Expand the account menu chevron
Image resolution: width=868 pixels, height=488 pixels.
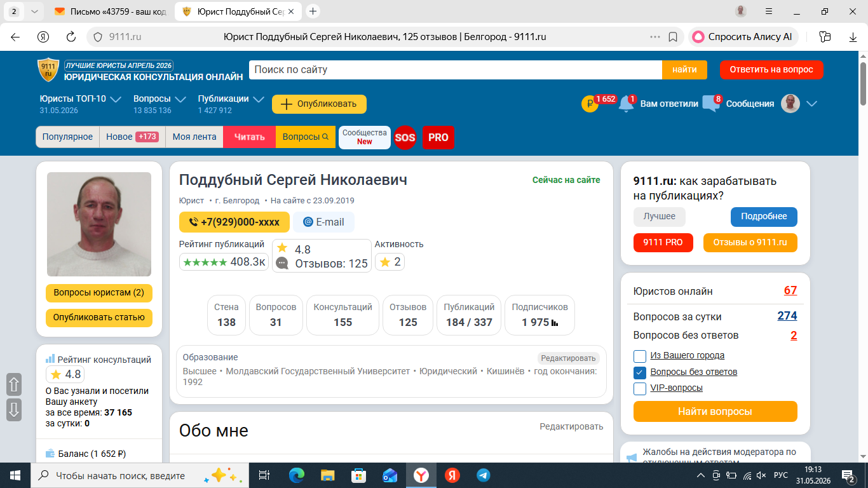pos(811,104)
